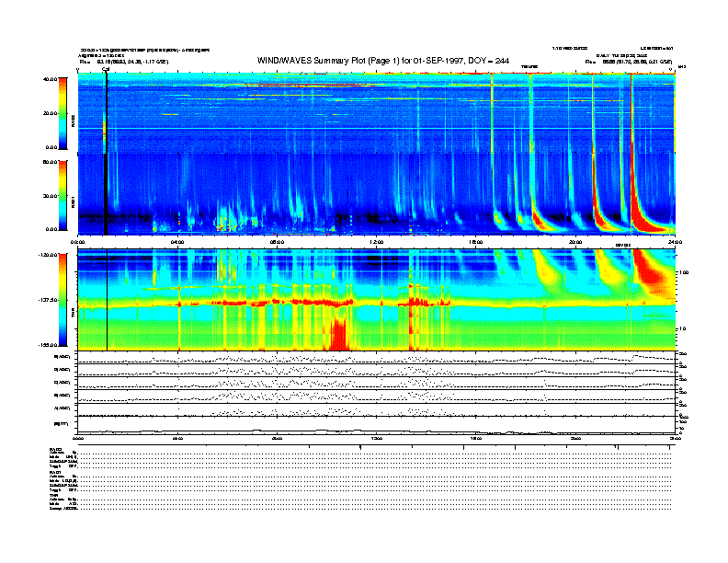Click the -120.00 label on TNR scale
Image resolution: width=728 pixels, height=563 pixels.
[48, 255]
